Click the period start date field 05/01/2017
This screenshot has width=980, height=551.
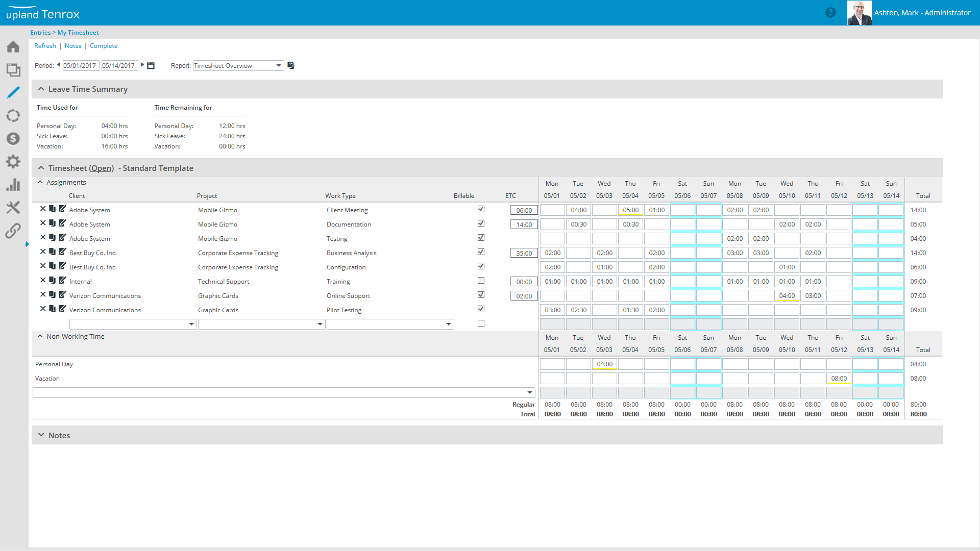[x=80, y=66]
